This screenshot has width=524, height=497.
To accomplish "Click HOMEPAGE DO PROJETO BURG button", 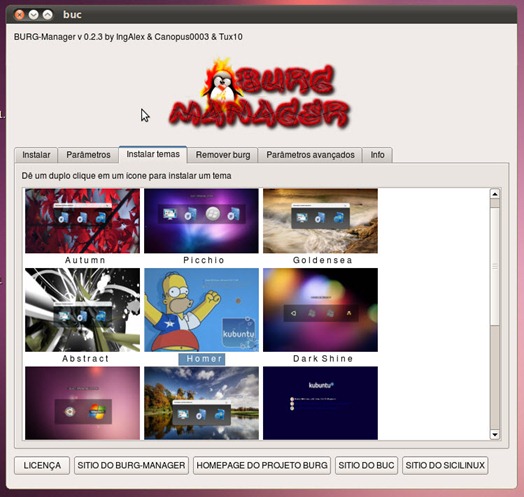I will pos(262,465).
